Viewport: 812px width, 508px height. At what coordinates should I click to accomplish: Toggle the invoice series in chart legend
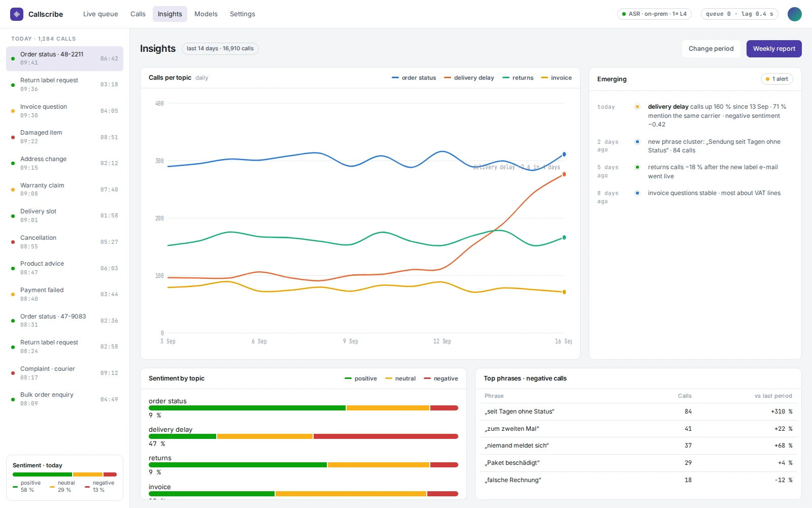[x=556, y=78]
